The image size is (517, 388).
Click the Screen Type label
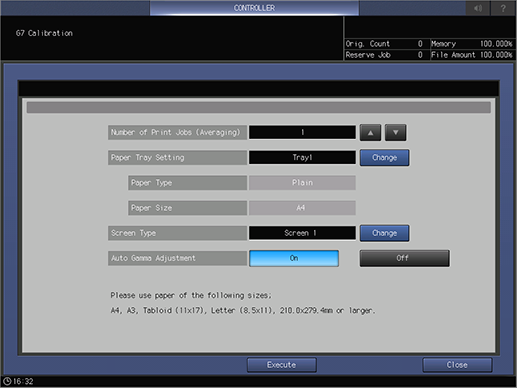coord(177,233)
